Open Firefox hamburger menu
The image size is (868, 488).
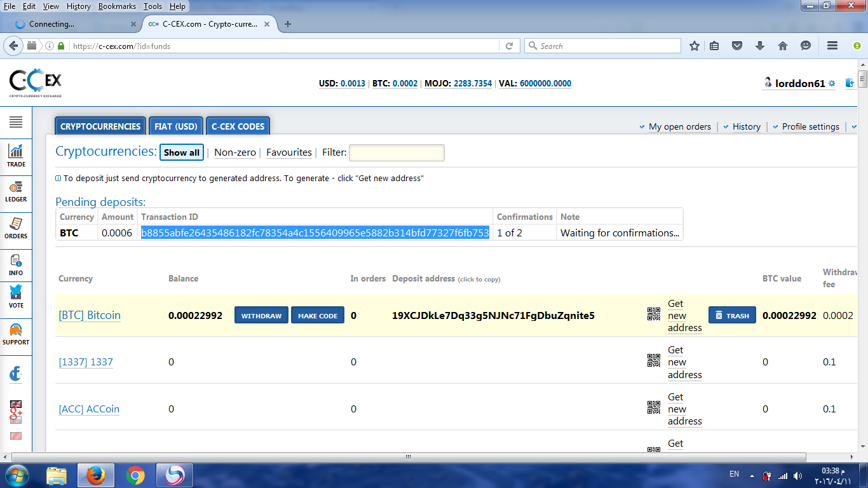click(832, 46)
